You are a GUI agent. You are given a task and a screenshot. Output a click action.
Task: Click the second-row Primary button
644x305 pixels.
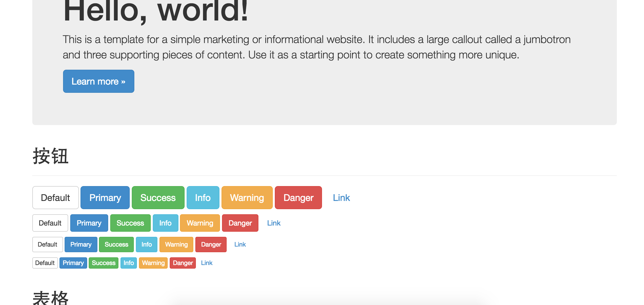coord(89,223)
